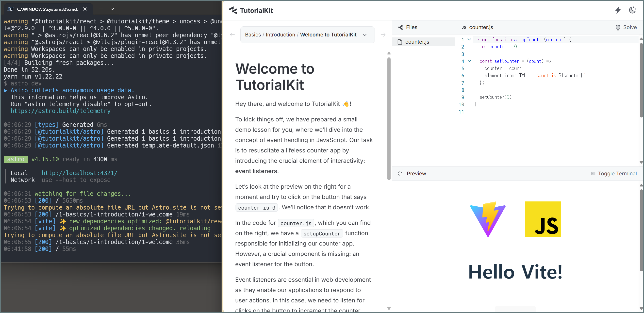Click the TutorialKit logo
644x313 pixels.
coord(251,11)
